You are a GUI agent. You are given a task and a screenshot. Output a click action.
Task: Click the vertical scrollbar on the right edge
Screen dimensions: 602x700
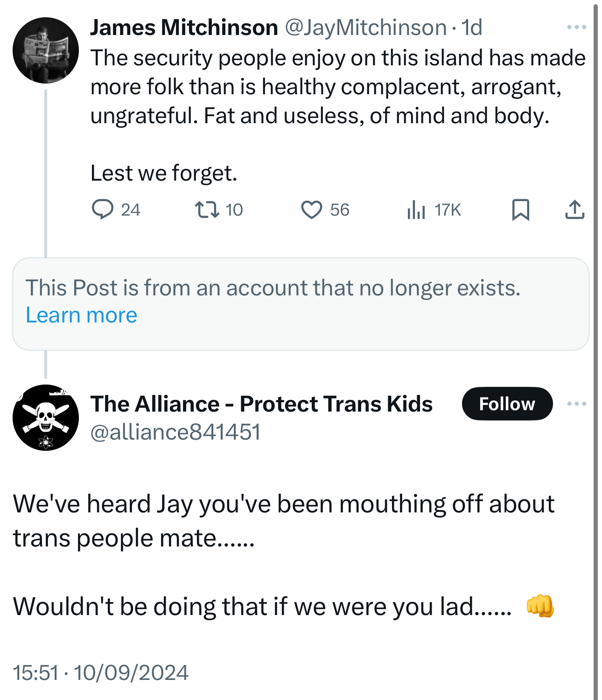coord(595,350)
